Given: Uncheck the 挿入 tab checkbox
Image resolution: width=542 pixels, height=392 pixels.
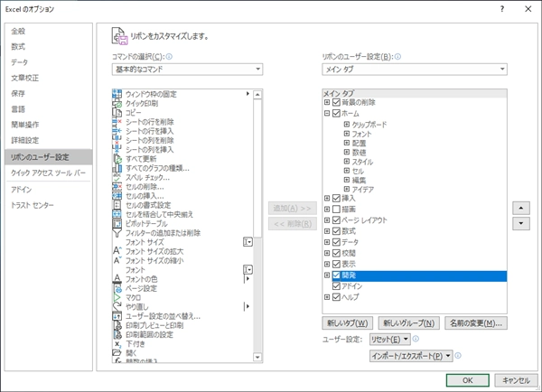Looking at the screenshot, I should (x=336, y=198).
